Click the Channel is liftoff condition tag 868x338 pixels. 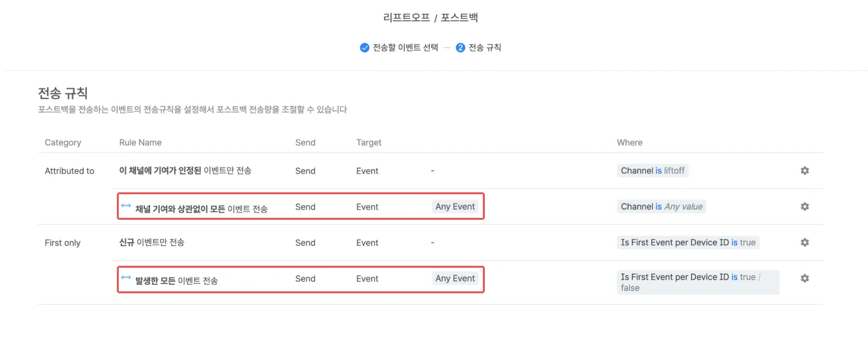click(653, 171)
